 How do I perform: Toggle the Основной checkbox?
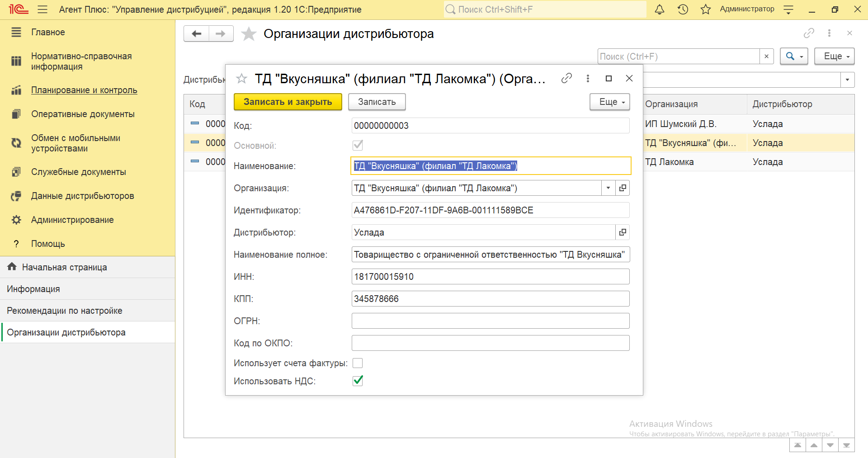tap(358, 145)
